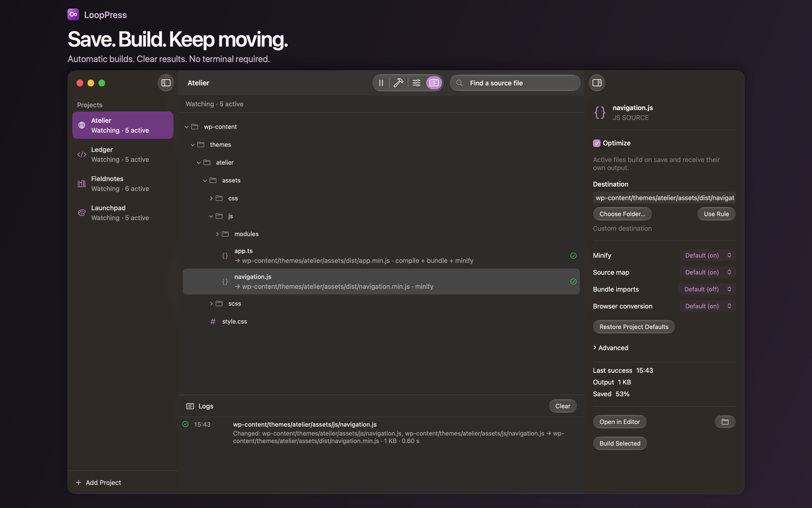Click the Use Rule button
The height and width of the screenshot is (508, 812).
point(716,214)
